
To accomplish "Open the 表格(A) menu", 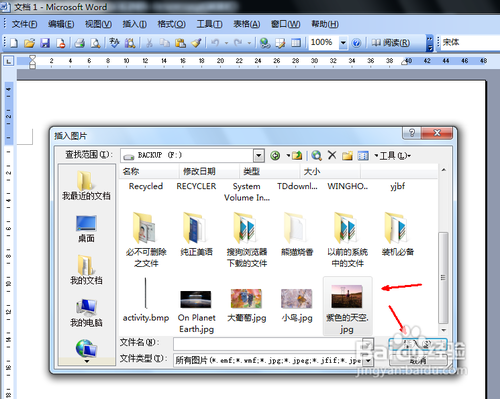I will tap(246, 24).
